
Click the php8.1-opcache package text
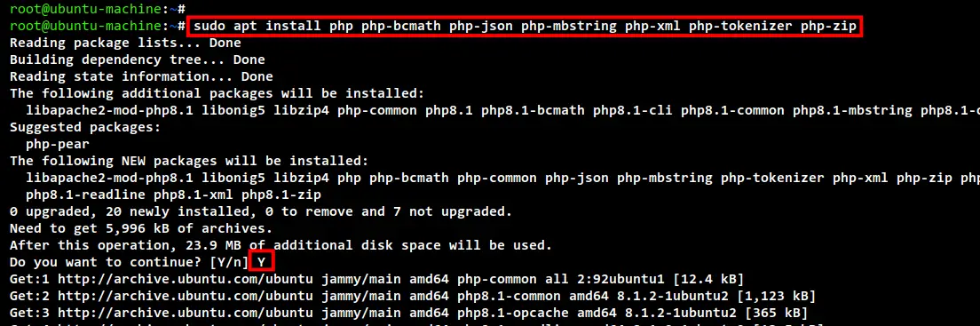tap(513, 313)
